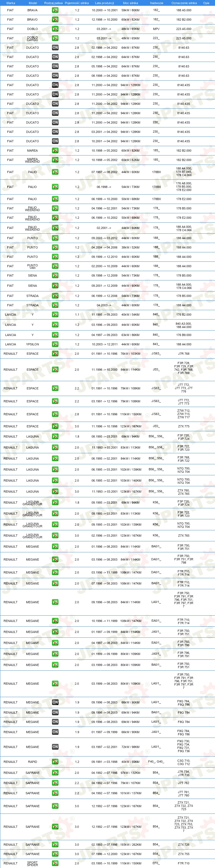
Task: Click petrol icon in PALIO 06.1998 row
Action: 55,187
